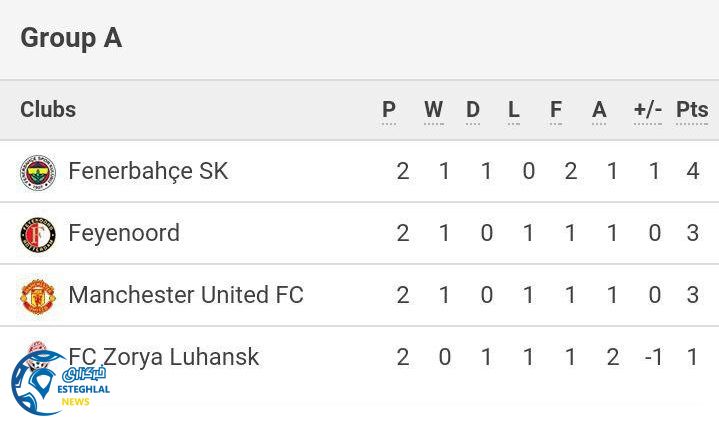The width and height of the screenshot is (719, 434).
Task: Click the Clubs column header
Action: click(48, 110)
